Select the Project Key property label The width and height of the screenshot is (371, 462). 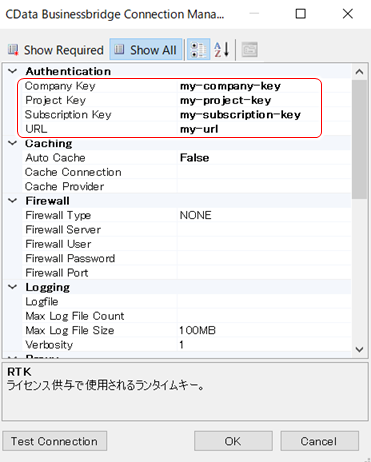click(56, 100)
